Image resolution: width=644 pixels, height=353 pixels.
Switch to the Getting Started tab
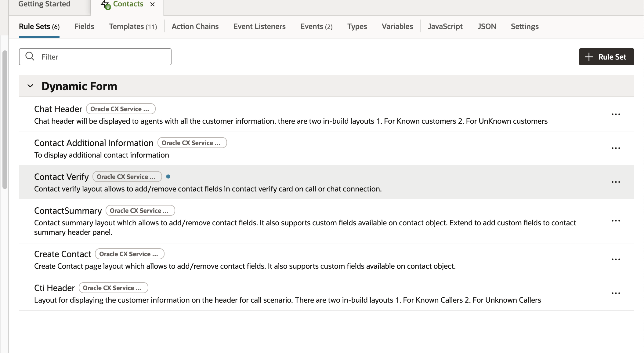[x=44, y=4]
